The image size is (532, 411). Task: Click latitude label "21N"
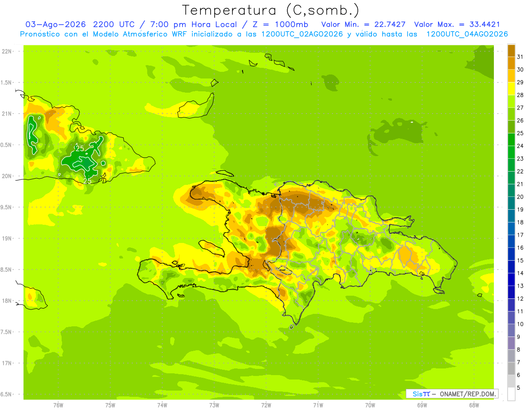tap(7, 114)
